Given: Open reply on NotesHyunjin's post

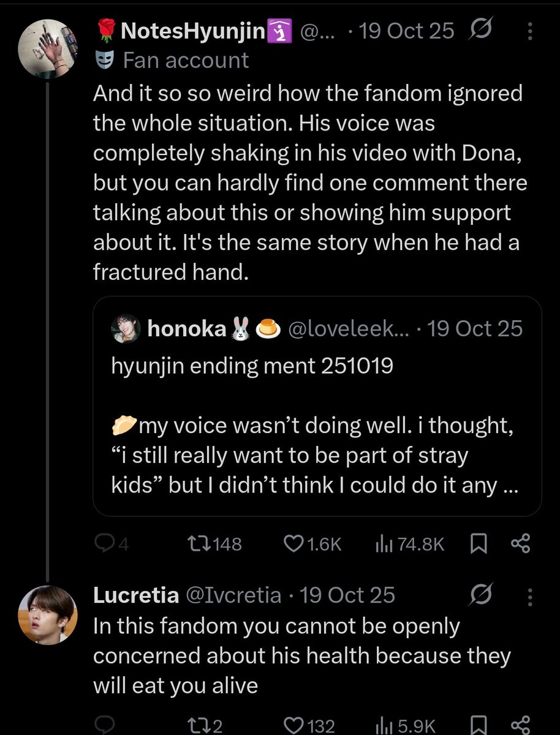Looking at the screenshot, I should coord(112,544).
